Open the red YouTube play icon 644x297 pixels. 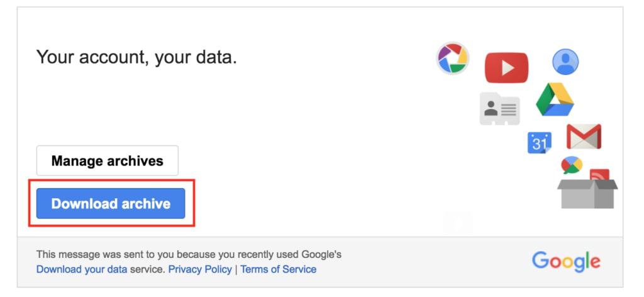(506, 68)
